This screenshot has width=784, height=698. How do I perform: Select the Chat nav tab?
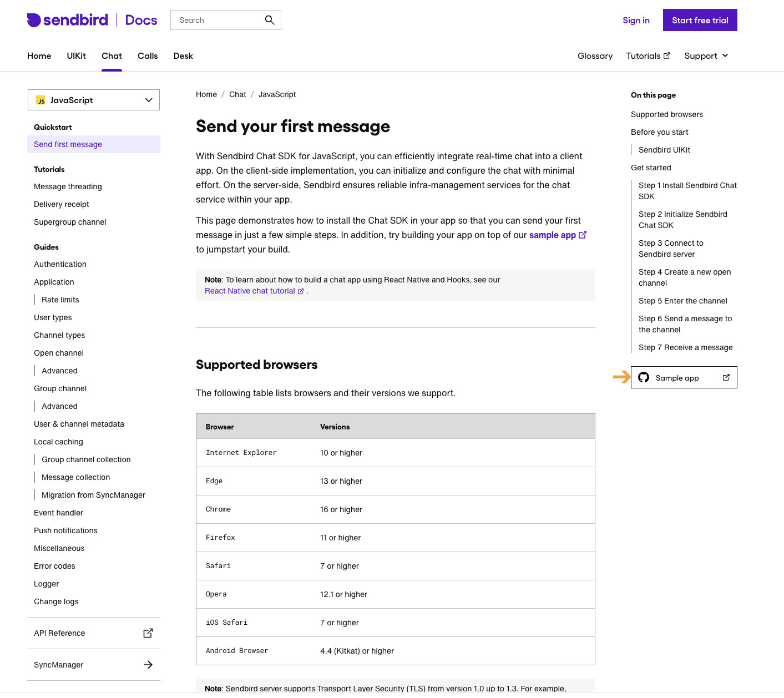pos(112,56)
